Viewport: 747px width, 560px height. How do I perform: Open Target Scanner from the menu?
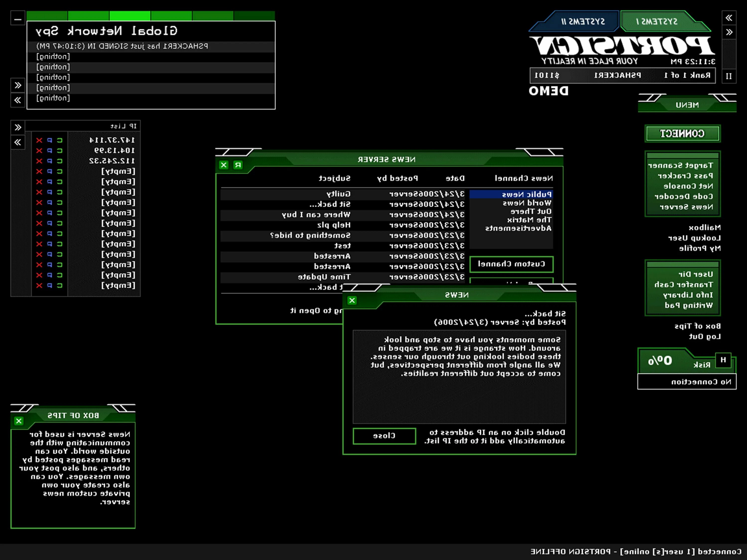pos(681,166)
